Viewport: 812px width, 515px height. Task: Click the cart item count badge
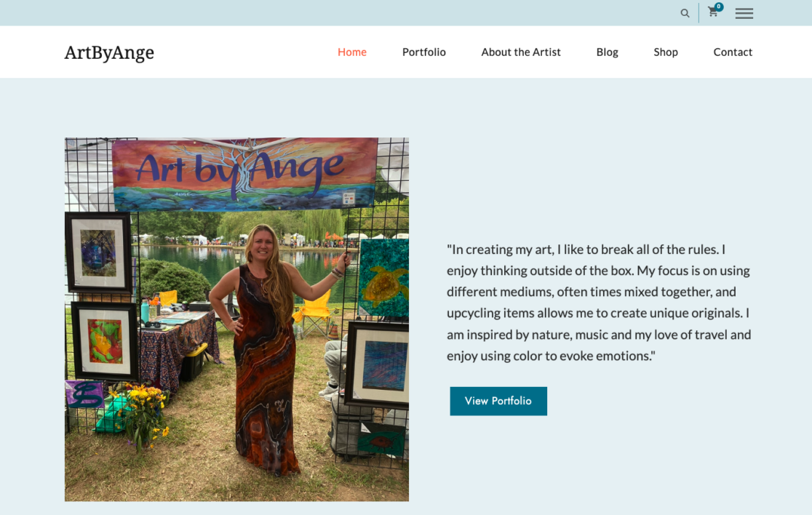[x=719, y=7]
